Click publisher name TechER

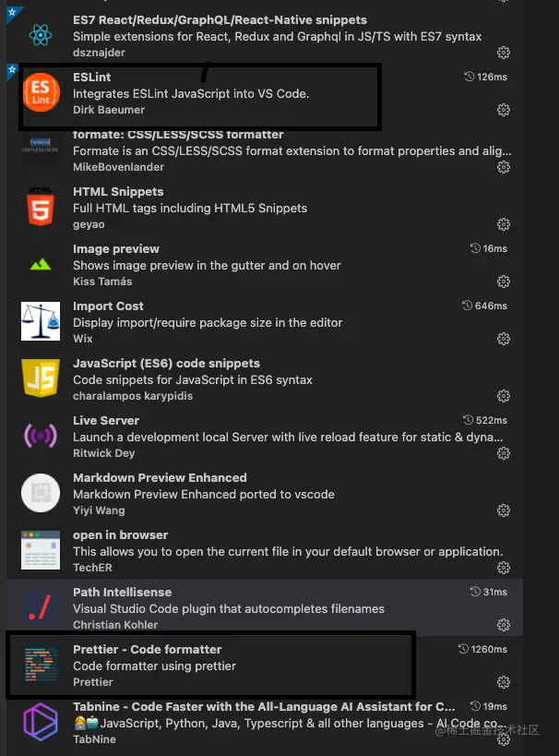tap(92, 568)
